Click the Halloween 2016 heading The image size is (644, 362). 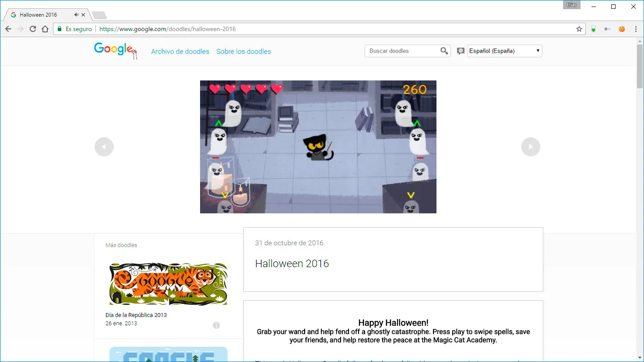pyautogui.click(x=292, y=264)
